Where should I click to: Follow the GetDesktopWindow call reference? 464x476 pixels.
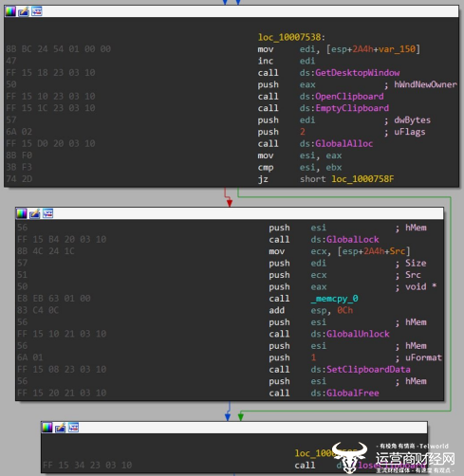(x=358, y=73)
